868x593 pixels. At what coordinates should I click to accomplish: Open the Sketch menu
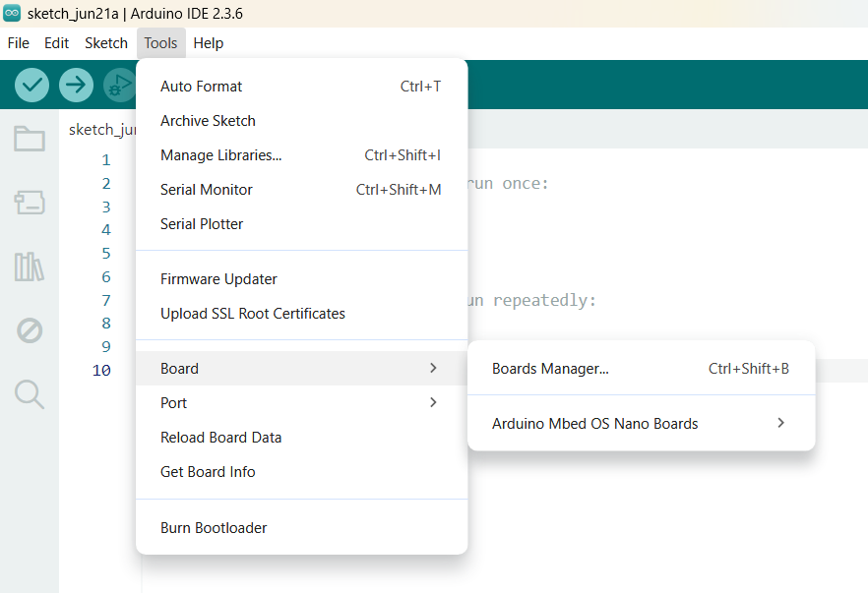tap(106, 43)
